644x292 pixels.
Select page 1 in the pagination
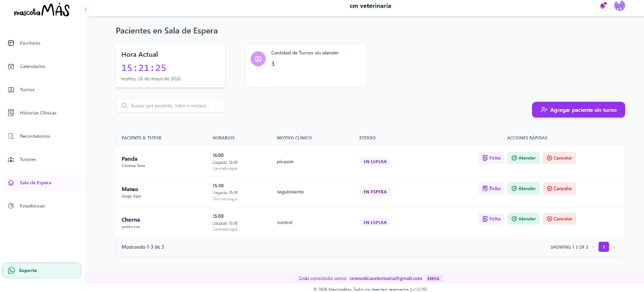(x=604, y=247)
